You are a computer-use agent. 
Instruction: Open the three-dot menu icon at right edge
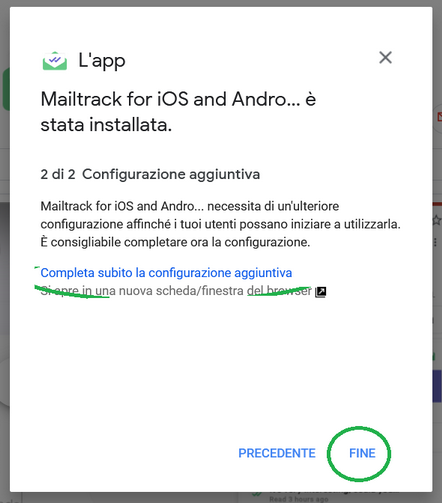436,242
